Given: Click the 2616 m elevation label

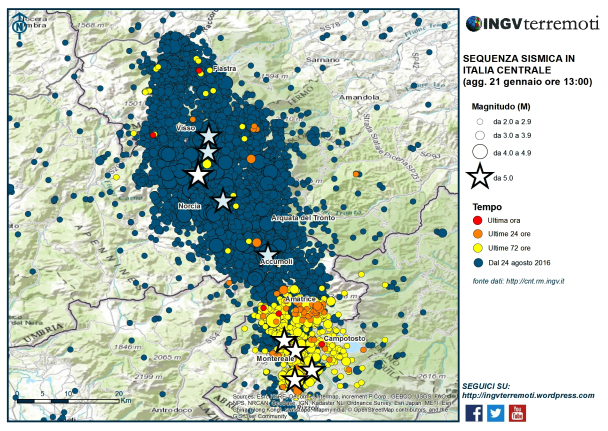Looking at the screenshot, I should [432, 376].
